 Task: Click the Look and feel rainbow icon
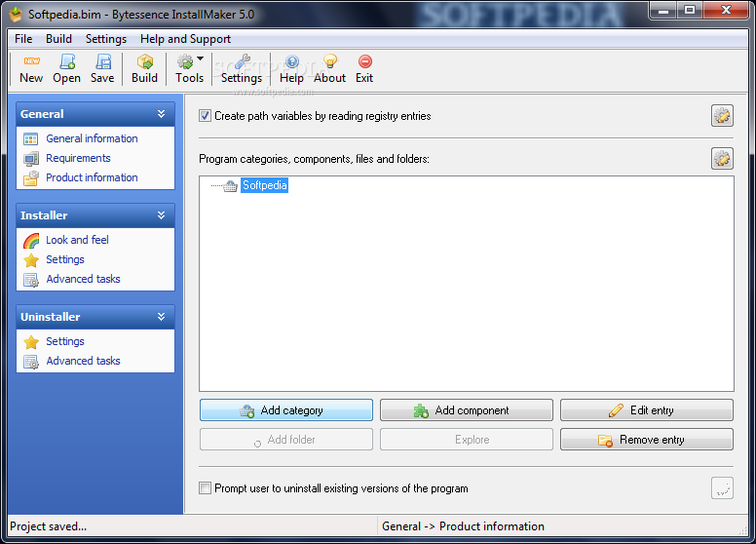pos(31,241)
